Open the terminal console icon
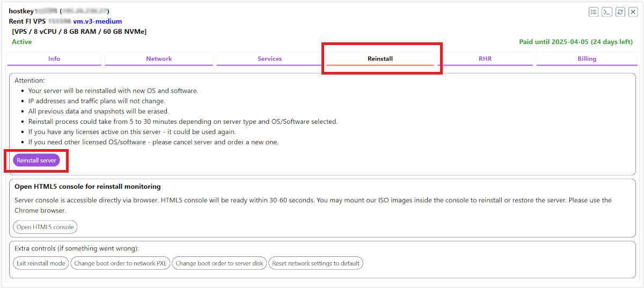The height and width of the screenshot is (288, 644). [x=607, y=12]
